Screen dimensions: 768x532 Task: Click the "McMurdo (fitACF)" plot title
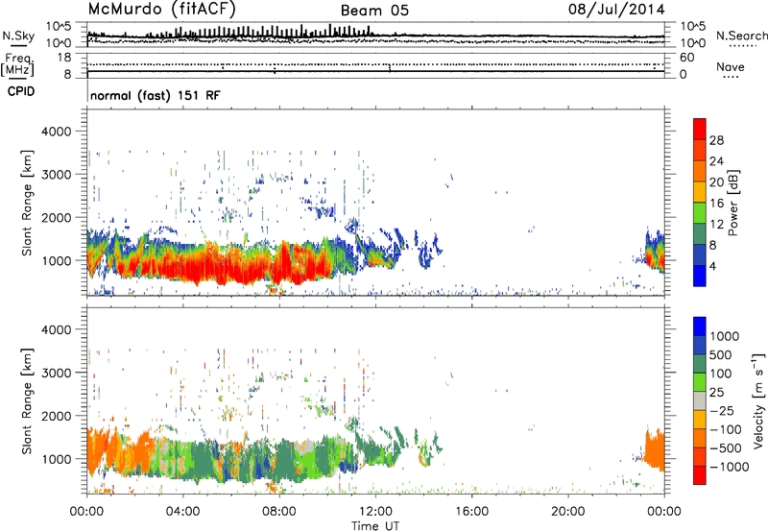[x=161, y=10]
